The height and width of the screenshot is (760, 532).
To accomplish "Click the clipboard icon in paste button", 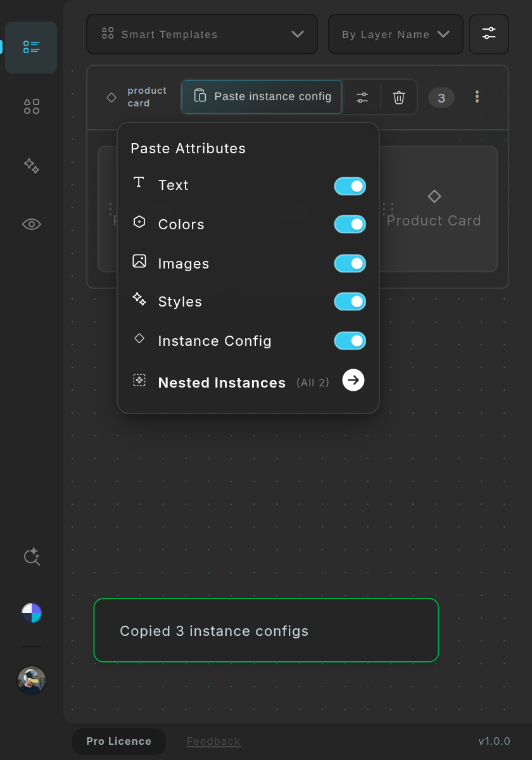I will (200, 96).
